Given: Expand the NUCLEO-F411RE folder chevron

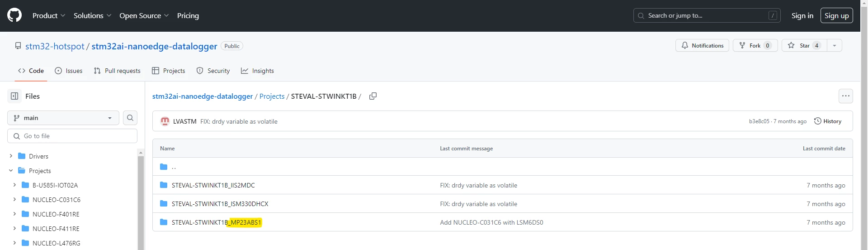Looking at the screenshot, I should 14,228.
